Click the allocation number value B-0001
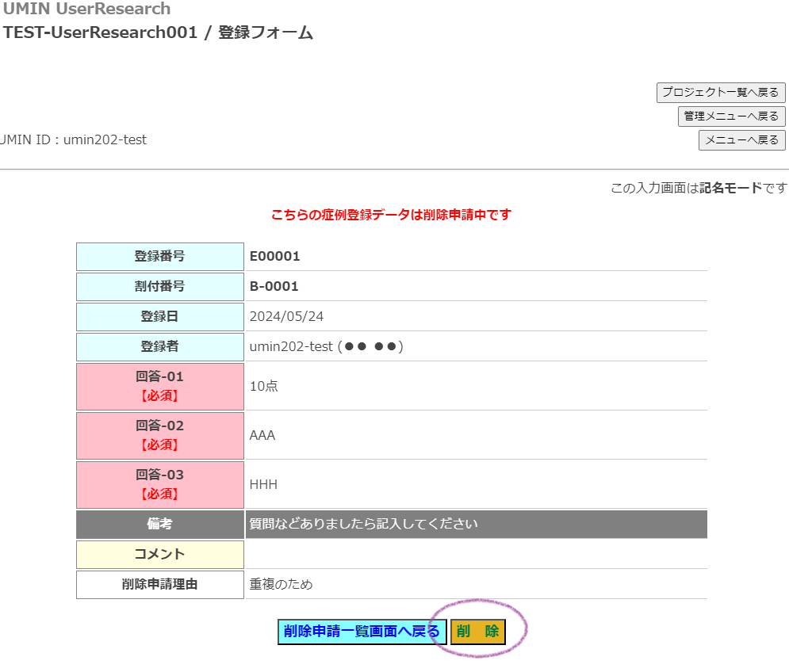This screenshot has height=672, width=789. click(274, 287)
